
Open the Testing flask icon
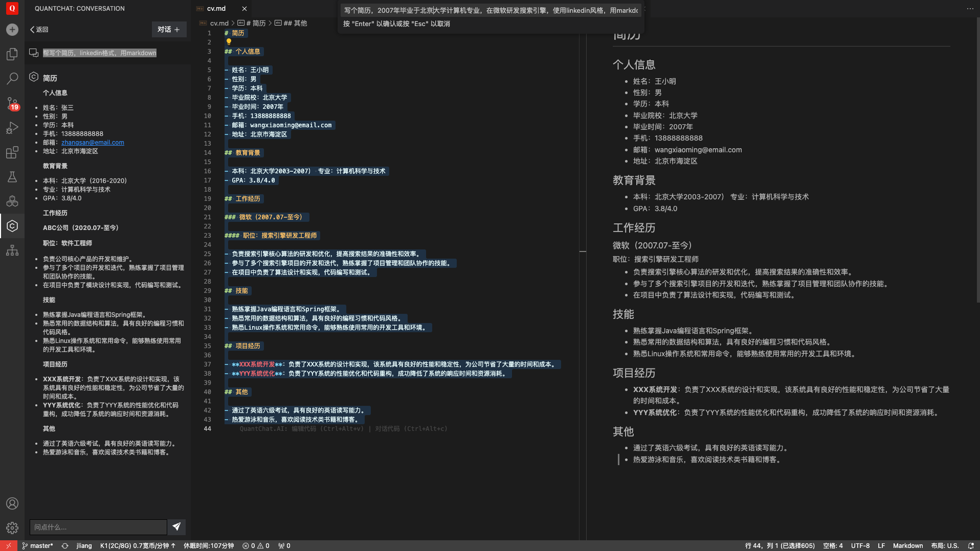point(12,177)
